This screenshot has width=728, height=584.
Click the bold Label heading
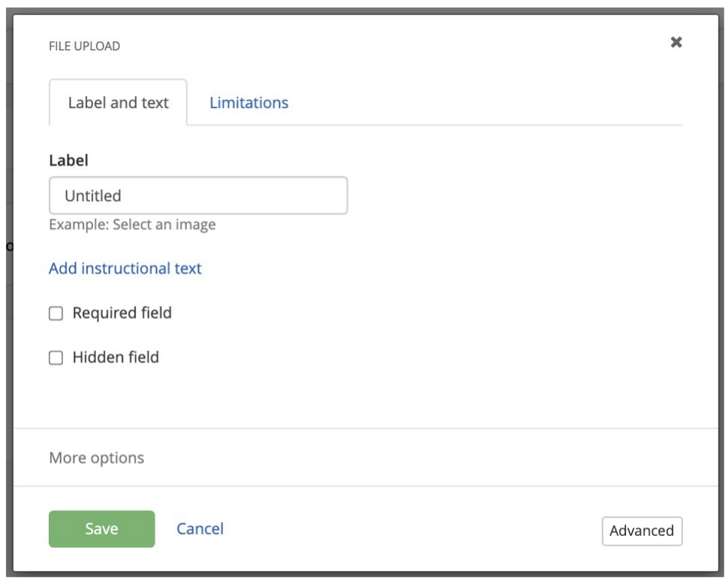coord(68,160)
